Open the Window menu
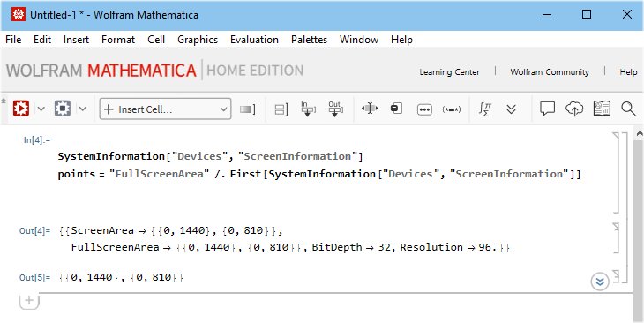The height and width of the screenshot is (323, 644). (x=359, y=40)
